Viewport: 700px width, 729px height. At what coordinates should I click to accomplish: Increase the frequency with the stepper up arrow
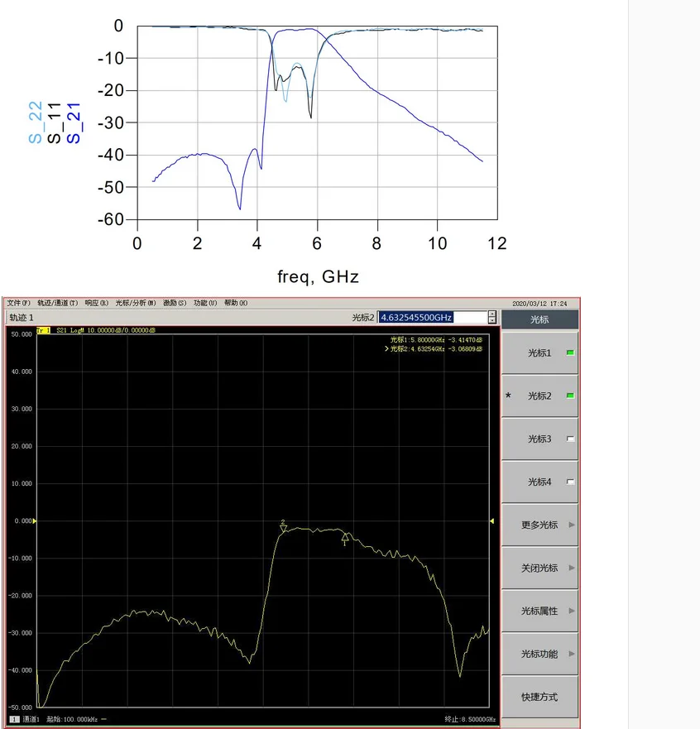click(492, 314)
